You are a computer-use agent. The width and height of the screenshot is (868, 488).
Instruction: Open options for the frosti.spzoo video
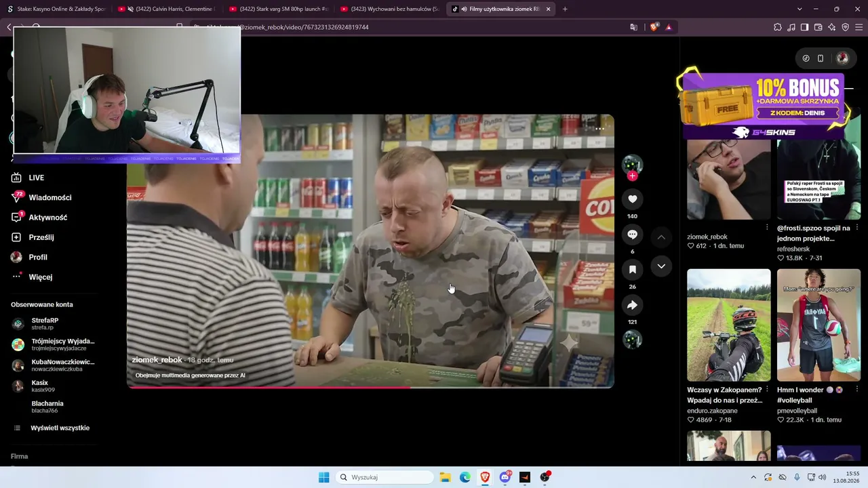tap(857, 227)
